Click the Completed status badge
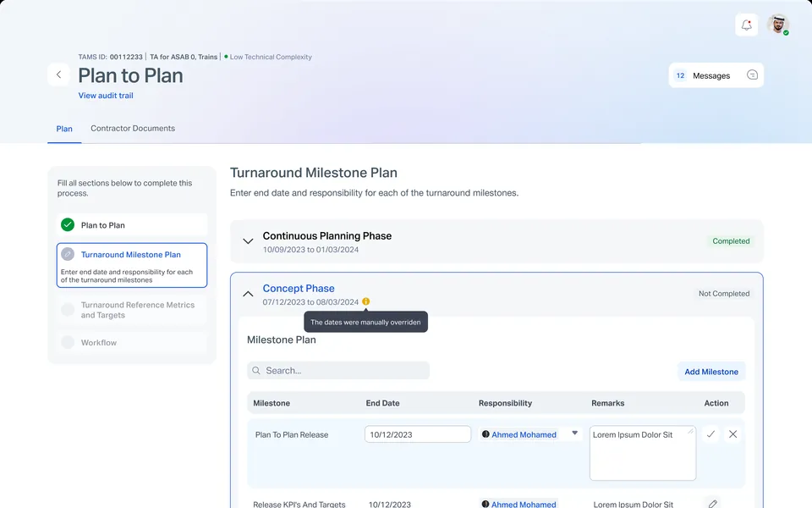 731,241
